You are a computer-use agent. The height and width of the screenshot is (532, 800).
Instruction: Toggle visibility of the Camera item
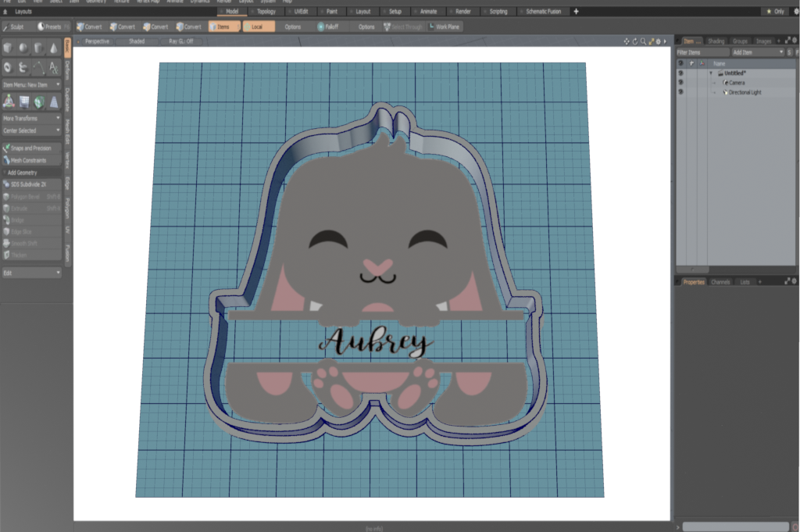680,83
